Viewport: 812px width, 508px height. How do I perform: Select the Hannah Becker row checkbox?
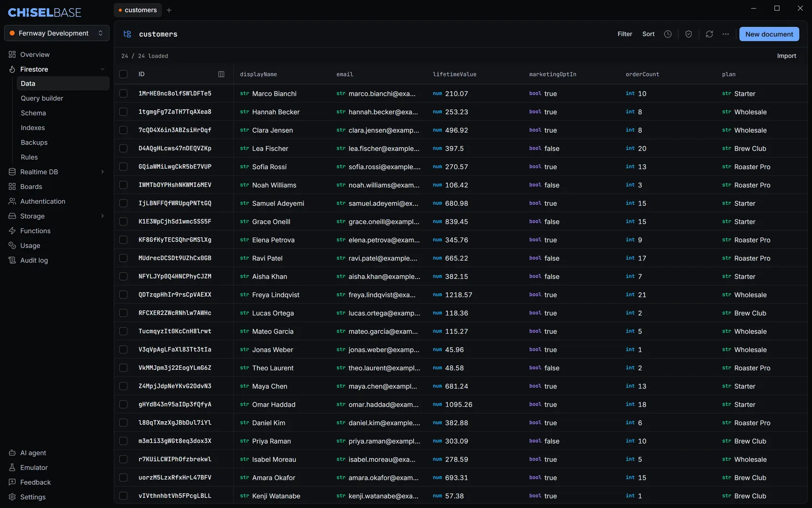click(x=123, y=112)
